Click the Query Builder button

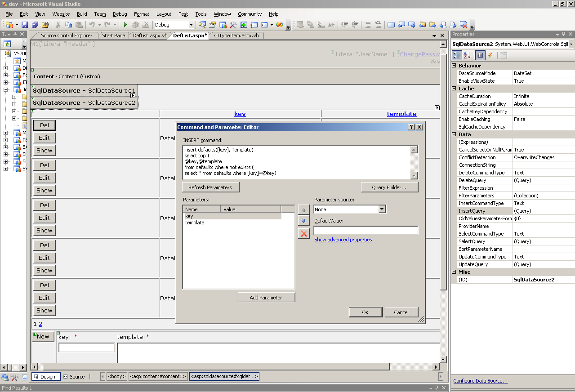389,187
